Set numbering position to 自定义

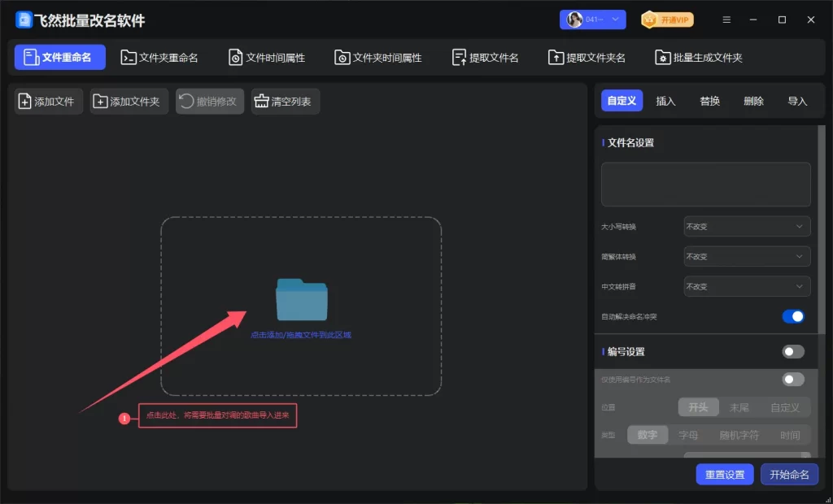[x=785, y=407]
